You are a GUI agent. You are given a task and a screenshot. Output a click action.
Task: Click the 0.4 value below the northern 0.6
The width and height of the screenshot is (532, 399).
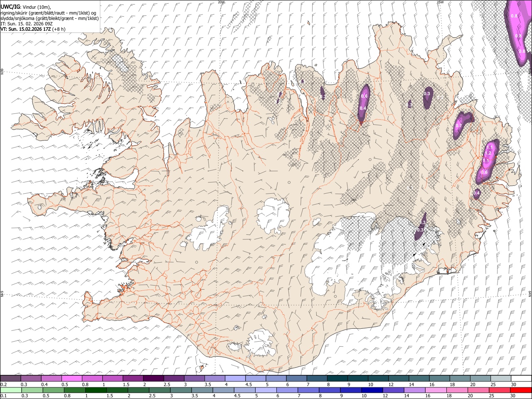[x=363, y=108]
